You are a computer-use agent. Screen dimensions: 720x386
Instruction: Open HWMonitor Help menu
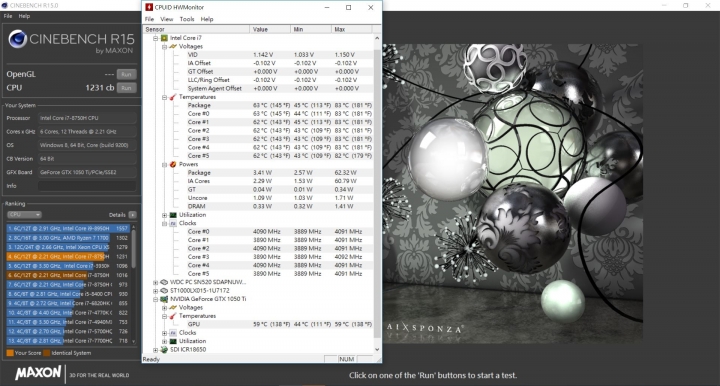(207, 19)
